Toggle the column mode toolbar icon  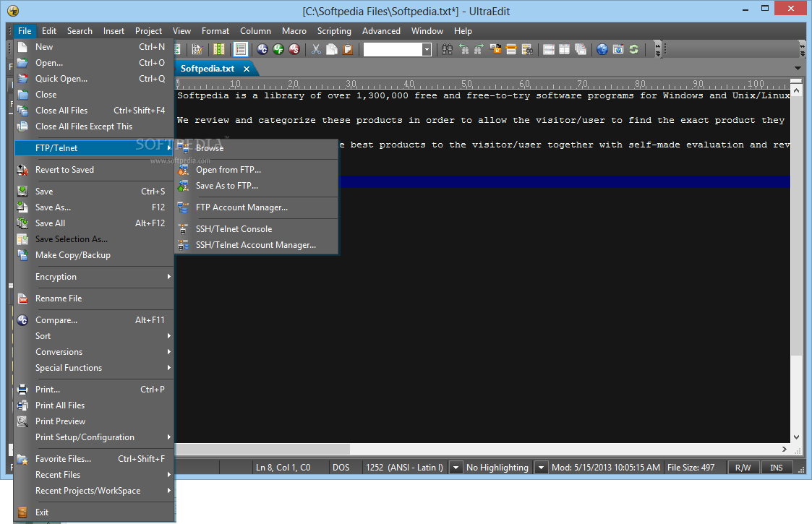[x=219, y=49]
